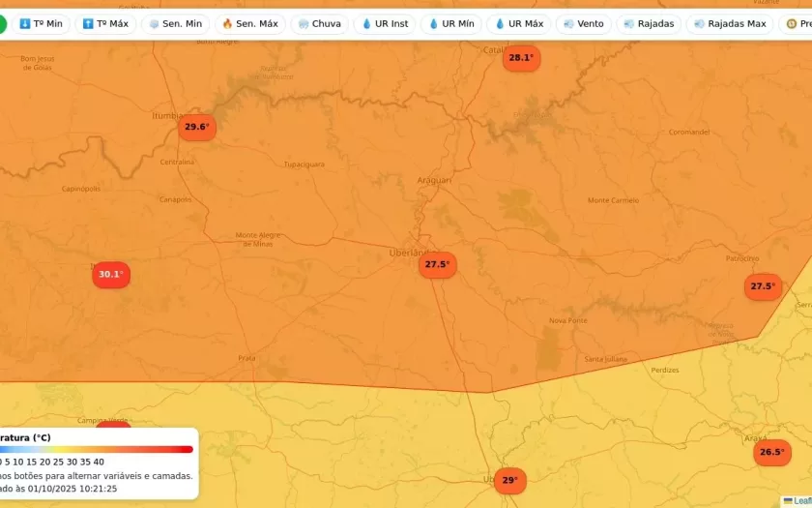The image size is (812, 508).
Task: Click the temperature color gradient legend bar
Action: [x=97, y=449]
